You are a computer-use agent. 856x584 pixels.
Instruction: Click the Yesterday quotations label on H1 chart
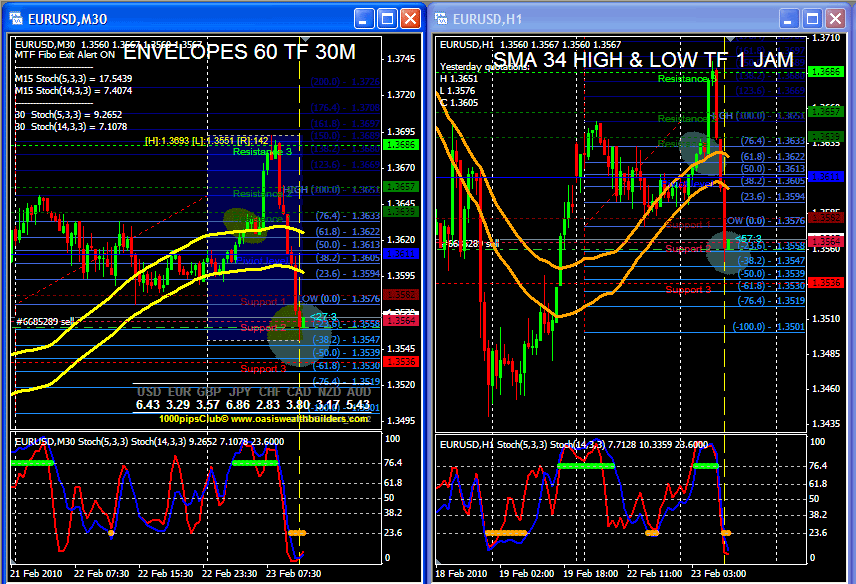(484, 67)
